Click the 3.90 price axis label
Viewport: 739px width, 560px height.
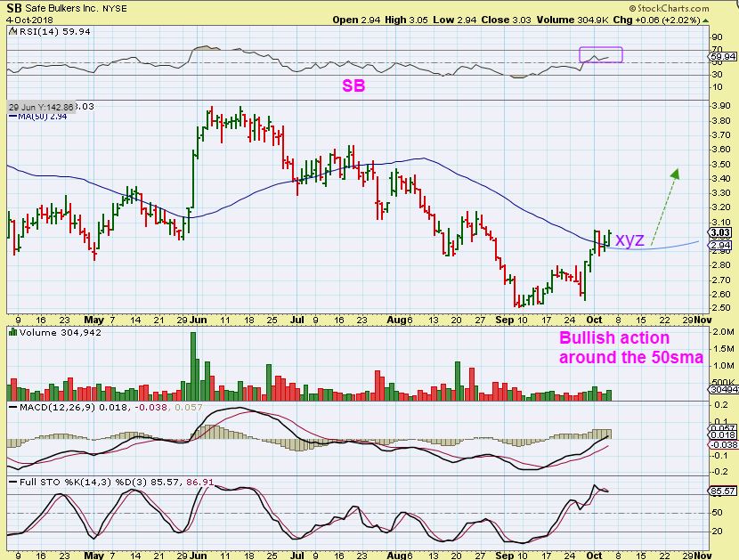(x=720, y=106)
